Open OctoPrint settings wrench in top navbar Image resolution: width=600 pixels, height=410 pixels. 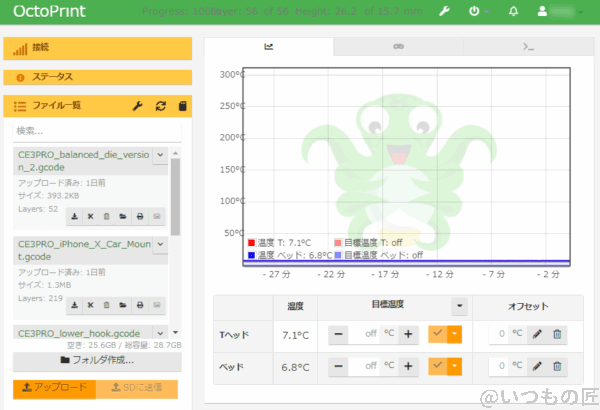click(x=444, y=12)
